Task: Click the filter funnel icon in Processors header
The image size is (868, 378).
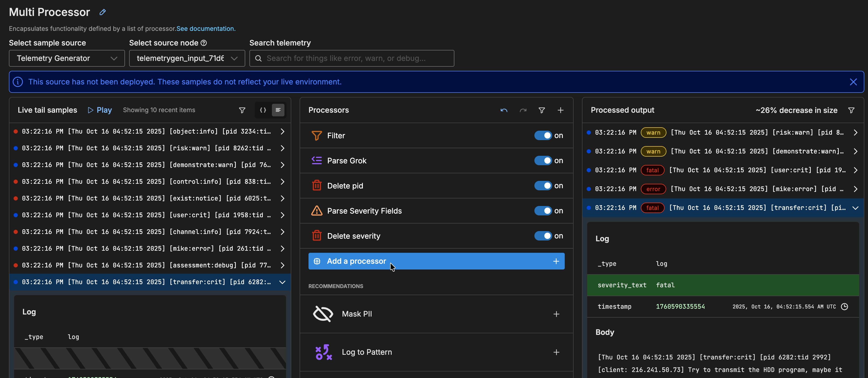Action: (x=541, y=110)
